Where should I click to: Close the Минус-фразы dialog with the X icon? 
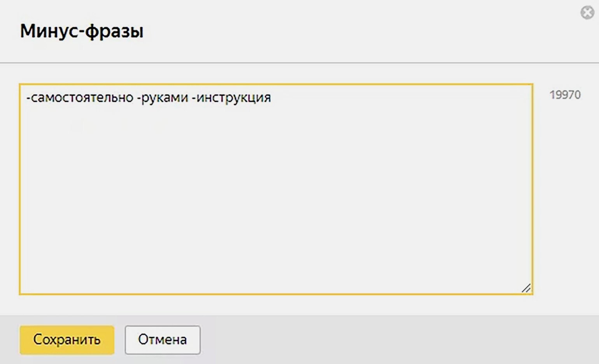tap(587, 12)
